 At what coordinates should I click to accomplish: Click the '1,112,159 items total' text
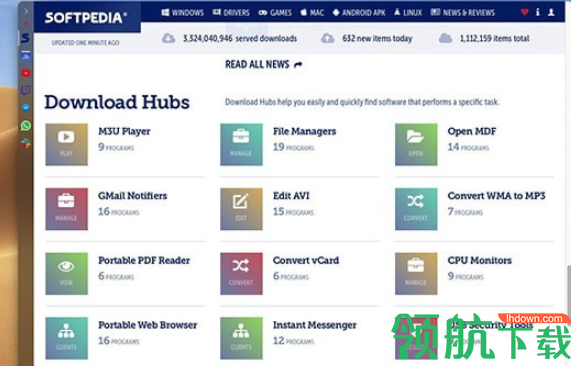coord(494,38)
